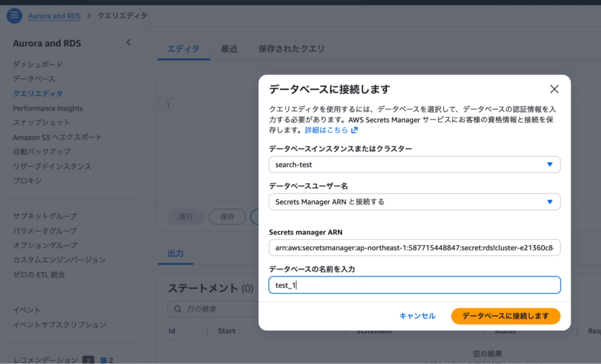Click the orange データベースに接続します button
The height and width of the screenshot is (364, 601).
pos(505,316)
